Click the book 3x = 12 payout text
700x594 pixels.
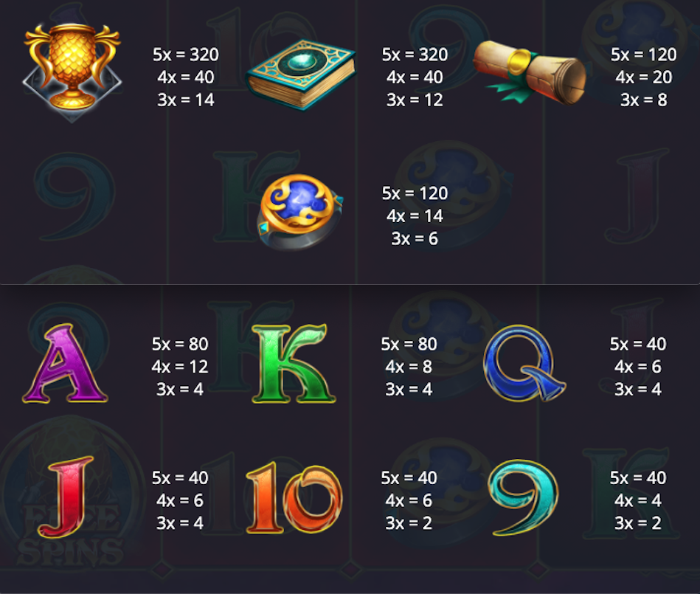(415, 100)
